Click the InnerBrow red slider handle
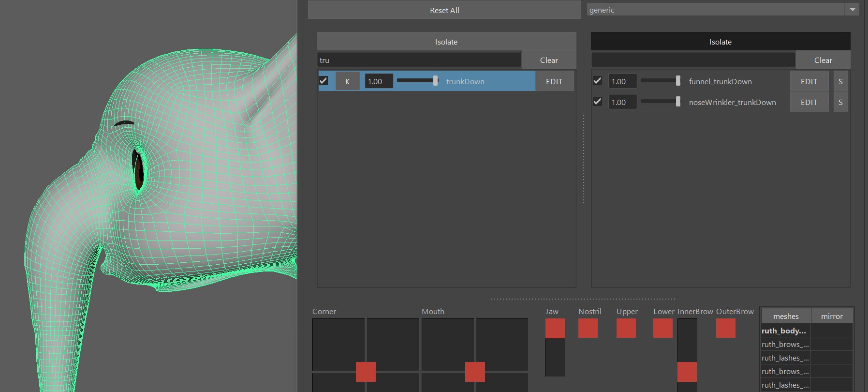Image resolution: width=868 pixels, height=392 pixels. click(x=687, y=372)
